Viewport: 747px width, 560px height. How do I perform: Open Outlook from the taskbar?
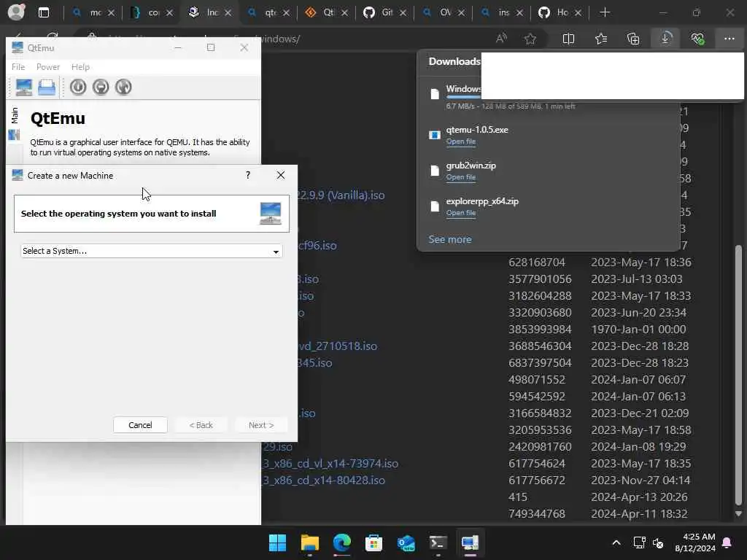pyautogui.click(x=406, y=542)
